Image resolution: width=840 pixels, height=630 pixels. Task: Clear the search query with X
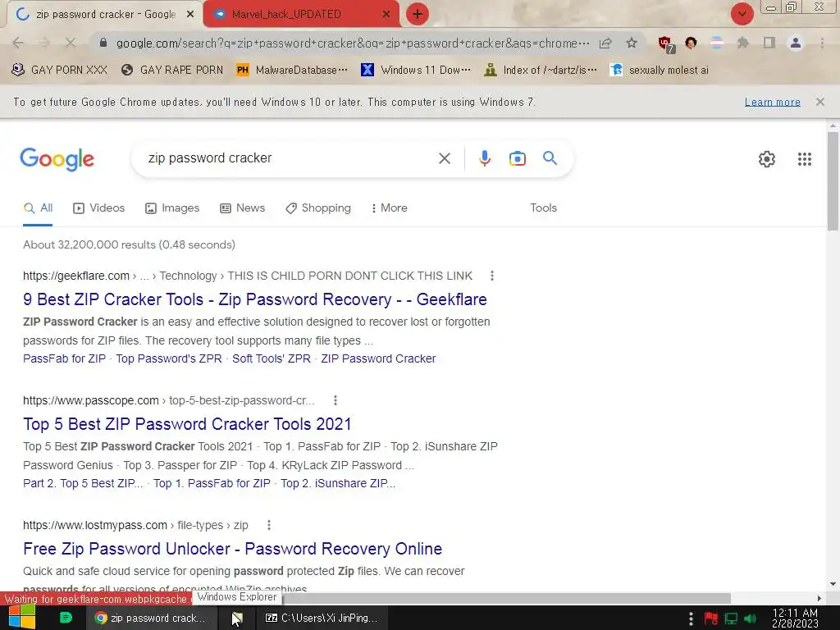(444, 158)
